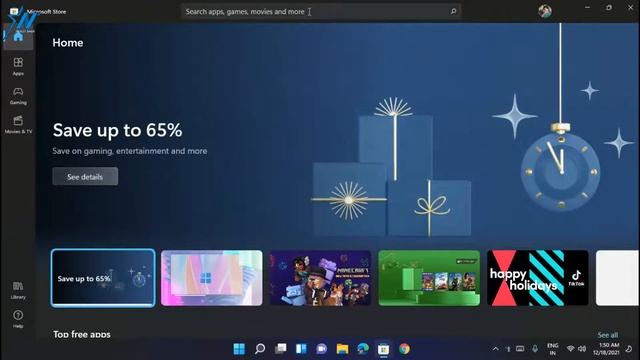Launch Google Chrome from the taskbar
The image size is (640, 360).
[x=404, y=349]
